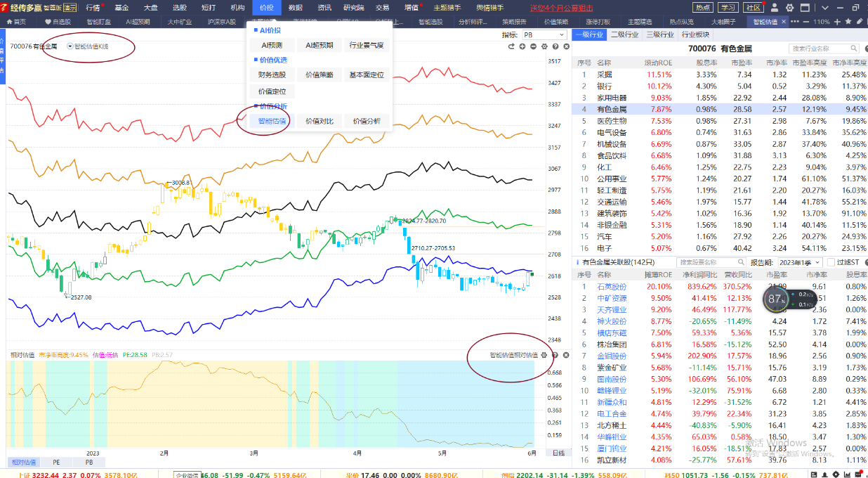Click the 搜索行业名称 search field

point(822,49)
